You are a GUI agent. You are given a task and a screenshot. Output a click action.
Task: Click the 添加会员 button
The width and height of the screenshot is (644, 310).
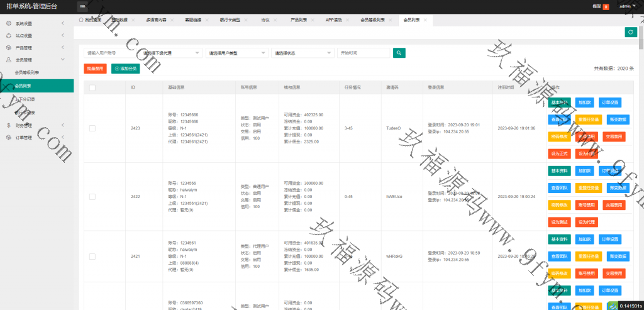coord(125,69)
